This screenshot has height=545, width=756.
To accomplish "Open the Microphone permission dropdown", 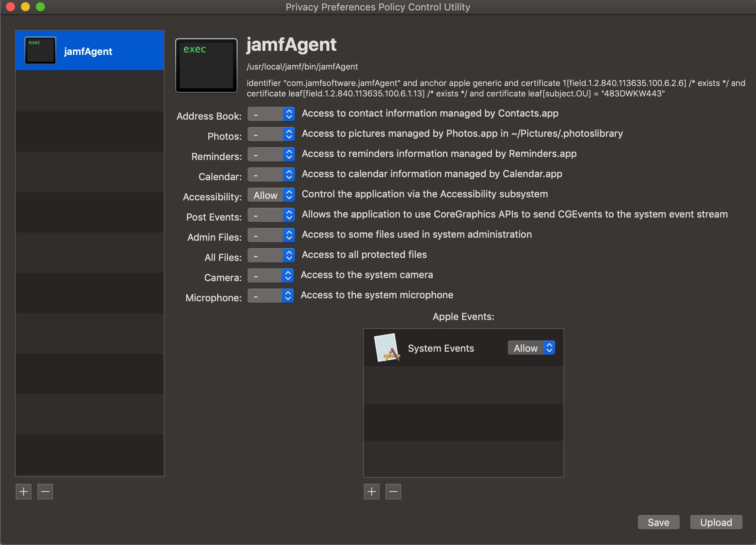I will [270, 296].
